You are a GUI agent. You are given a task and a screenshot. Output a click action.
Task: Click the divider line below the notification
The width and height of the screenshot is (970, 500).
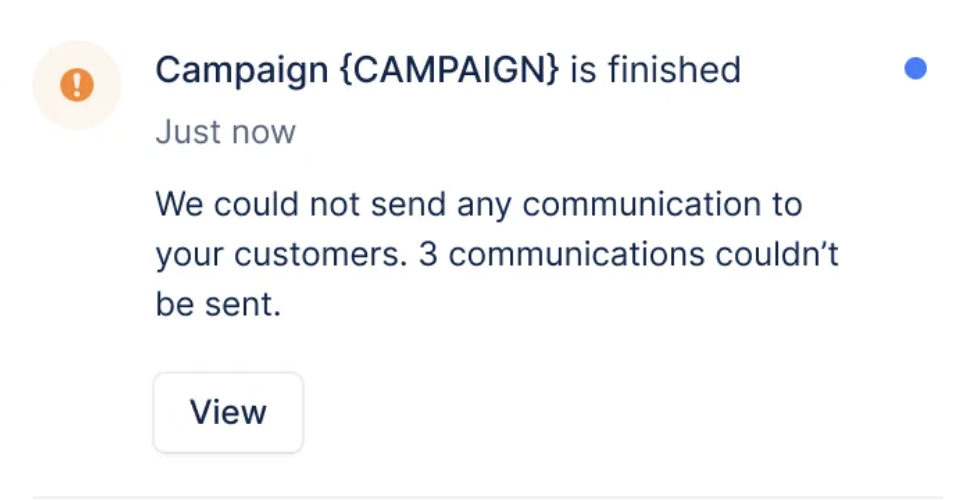point(487,496)
